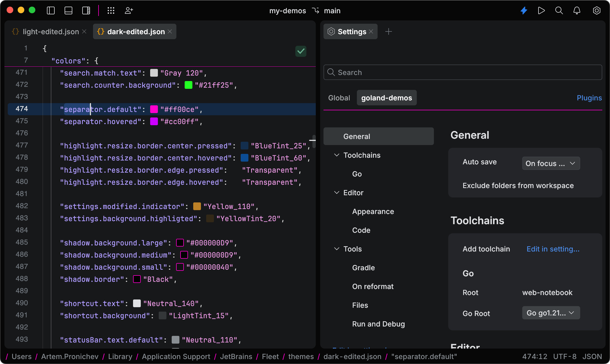
Task: Open notifications via the bell icon
Action: [577, 10]
